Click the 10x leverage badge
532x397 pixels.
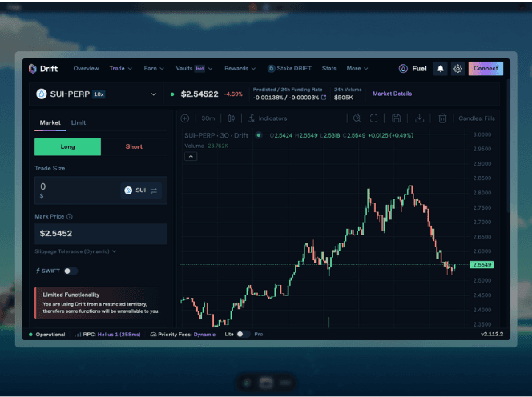point(99,94)
